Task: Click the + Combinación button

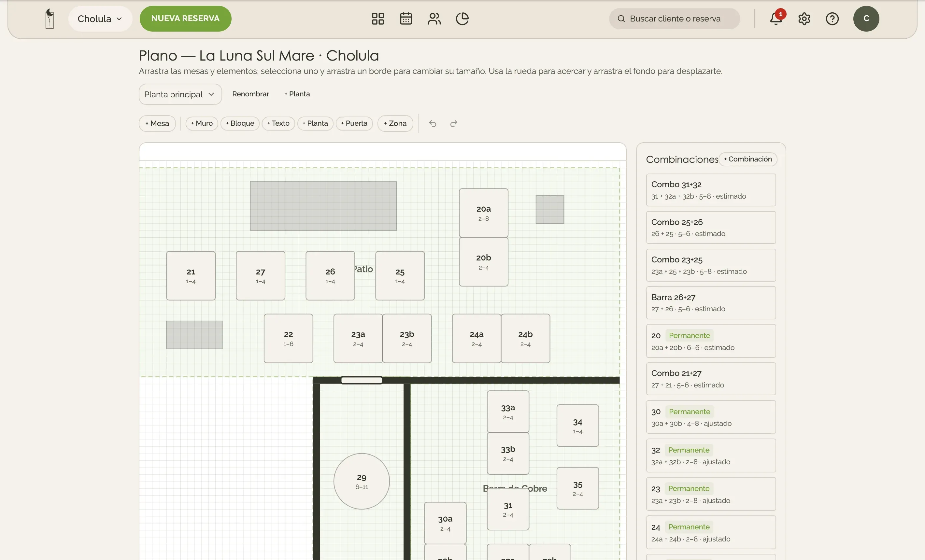Action: tap(747, 159)
